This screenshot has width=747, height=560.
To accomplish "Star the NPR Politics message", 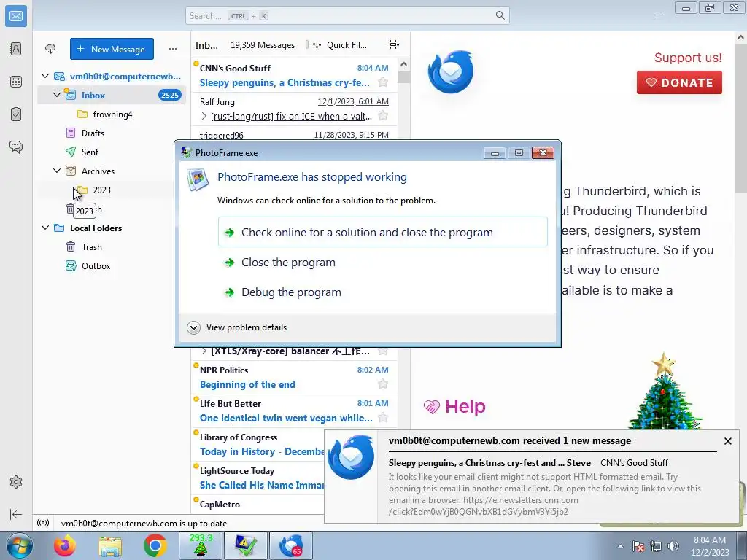I will (382, 384).
